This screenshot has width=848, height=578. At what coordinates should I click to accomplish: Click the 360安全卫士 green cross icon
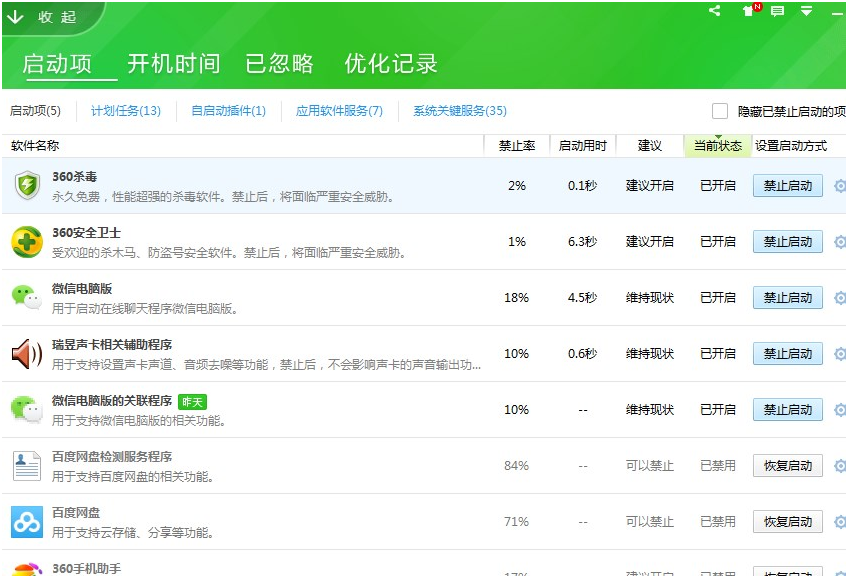27,242
